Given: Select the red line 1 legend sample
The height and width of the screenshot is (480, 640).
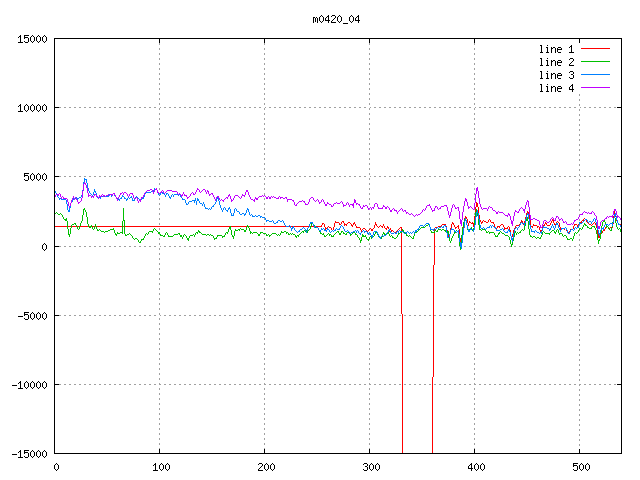Looking at the screenshot, I should click(596, 49).
